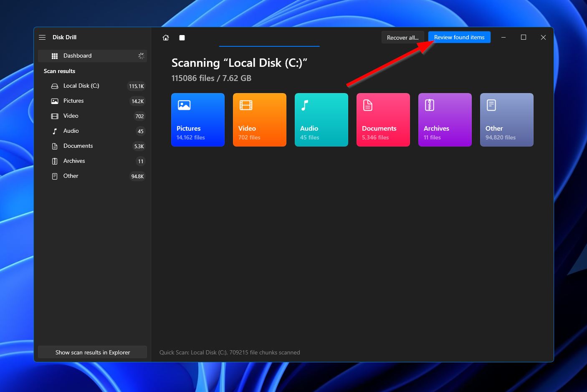Click the home icon in toolbar
Image resolution: width=587 pixels, height=392 pixels.
166,38
